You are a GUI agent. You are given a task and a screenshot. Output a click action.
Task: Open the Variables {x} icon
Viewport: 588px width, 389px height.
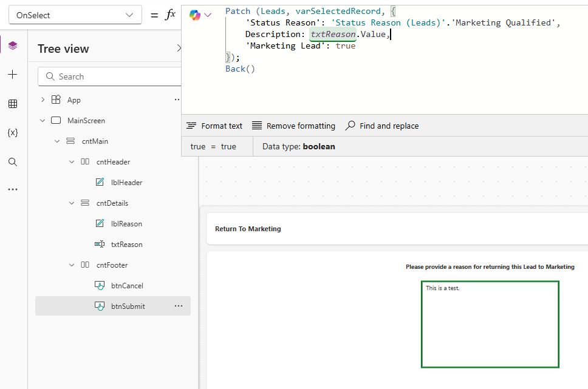pyautogui.click(x=13, y=133)
